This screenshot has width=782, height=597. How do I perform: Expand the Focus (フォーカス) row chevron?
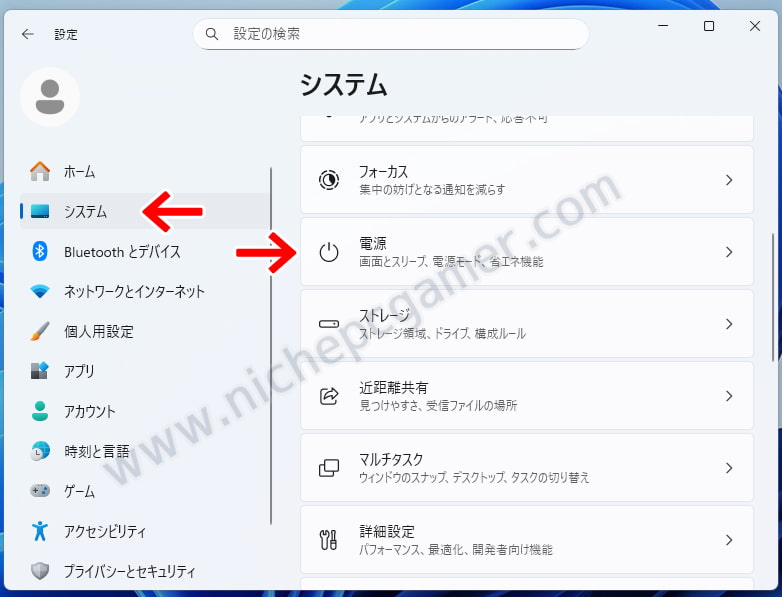click(x=729, y=180)
